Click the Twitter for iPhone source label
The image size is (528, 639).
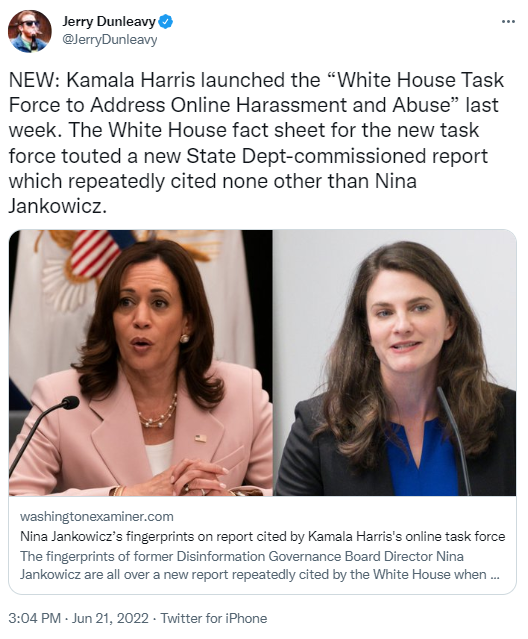(x=214, y=618)
